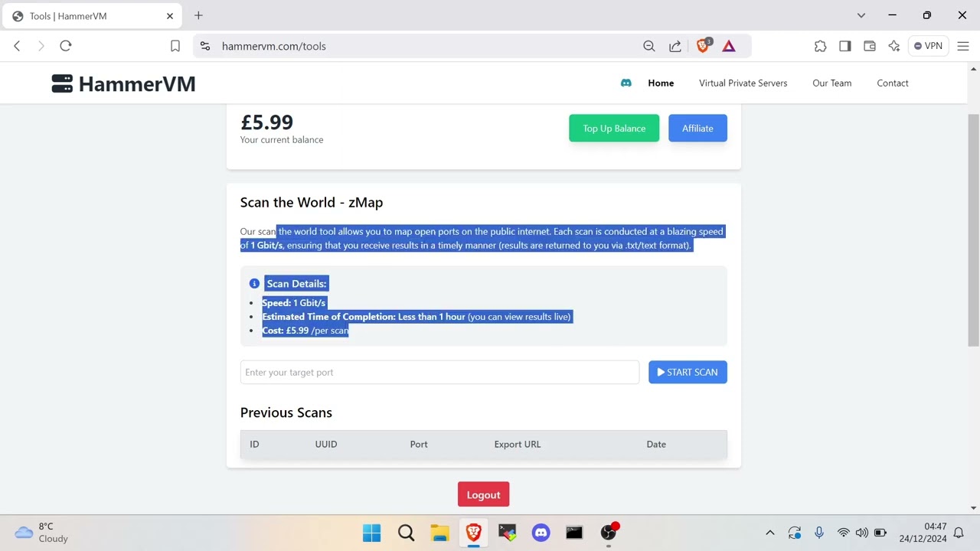The height and width of the screenshot is (551, 980).
Task: Click the Scan the World - zMap heading
Action: 312,203
